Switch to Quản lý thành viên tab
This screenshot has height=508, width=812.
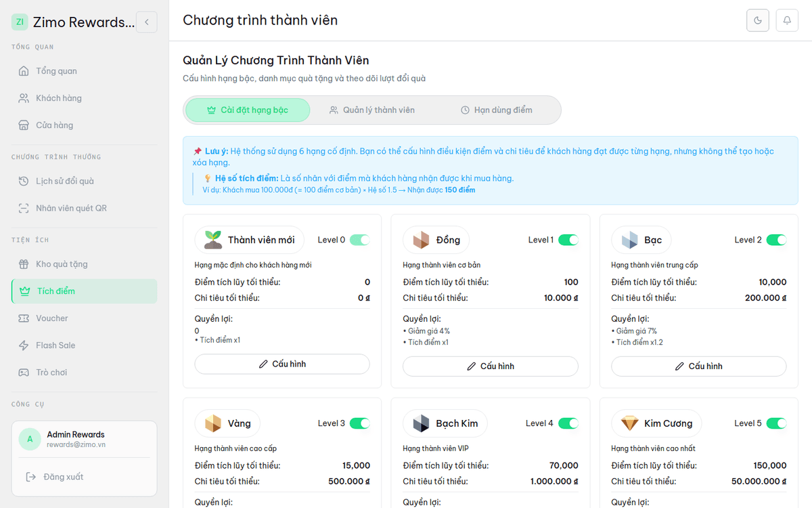point(372,110)
